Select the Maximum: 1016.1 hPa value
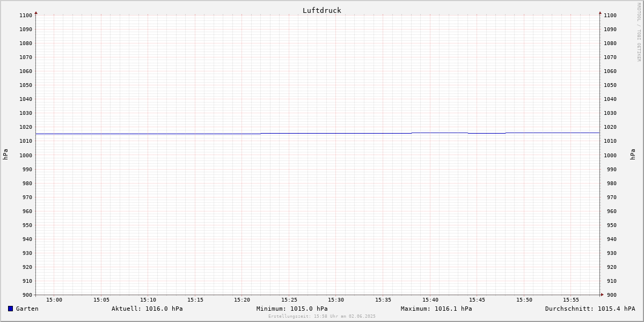The width and height of the screenshot is (644, 322). click(436, 309)
